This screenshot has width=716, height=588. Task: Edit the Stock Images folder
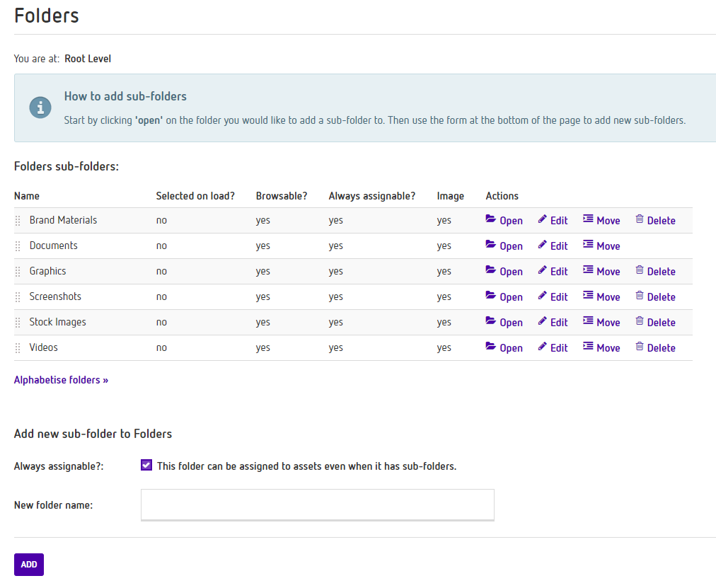(553, 323)
